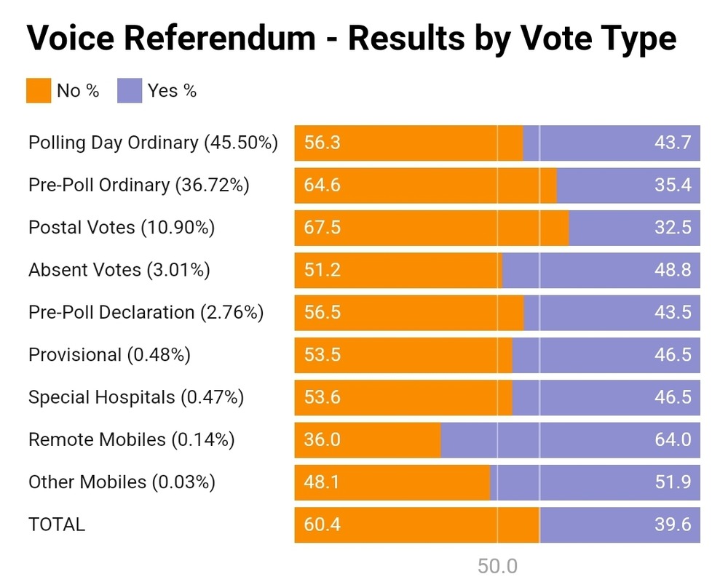Click the Yes % legend label
This screenshot has width=728, height=582.
[x=172, y=91]
